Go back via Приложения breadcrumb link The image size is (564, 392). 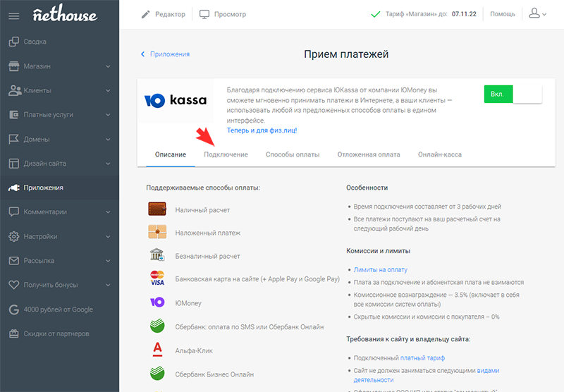170,54
